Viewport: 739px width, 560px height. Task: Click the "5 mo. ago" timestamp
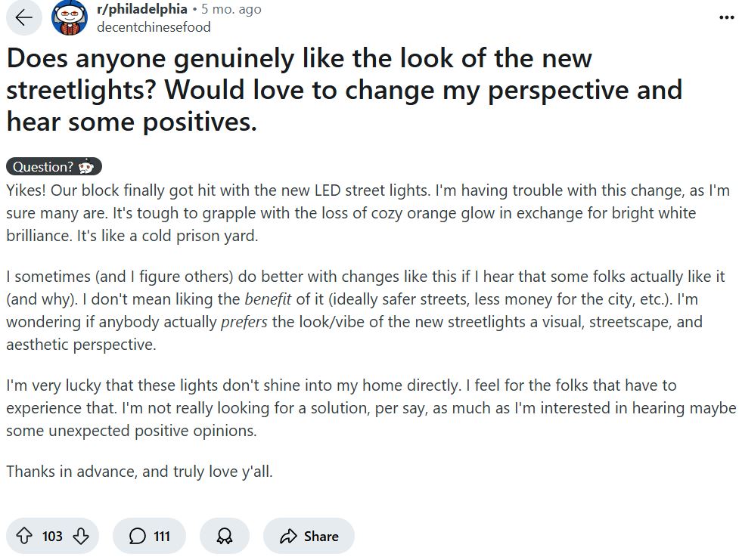[238, 9]
